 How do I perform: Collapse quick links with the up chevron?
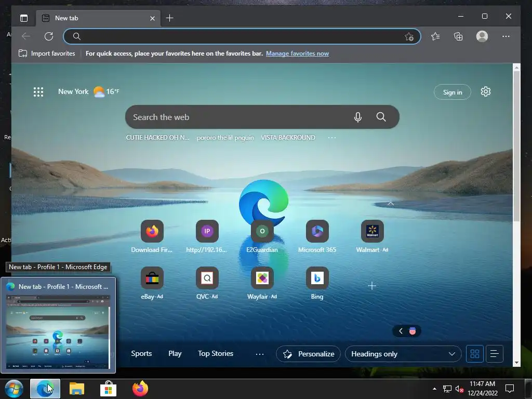391,203
